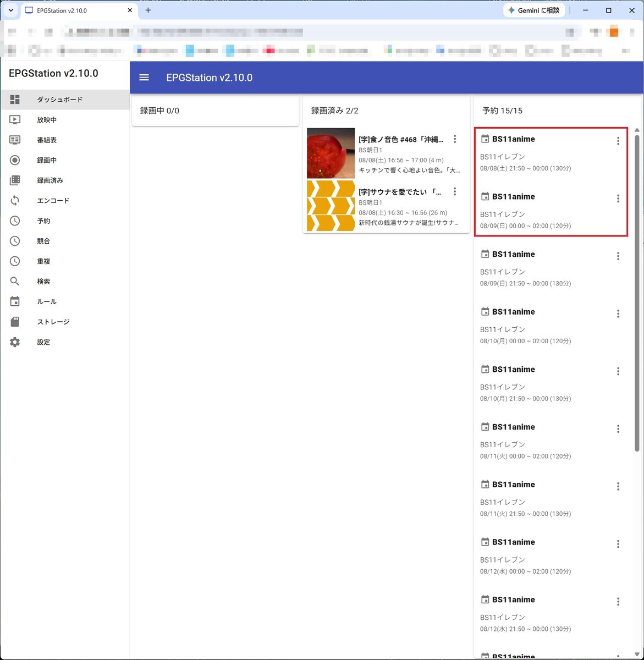Viewport: 644px width, 660px height.
Task: Click the 検索 magnifier icon
Action: tap(15, 281)
